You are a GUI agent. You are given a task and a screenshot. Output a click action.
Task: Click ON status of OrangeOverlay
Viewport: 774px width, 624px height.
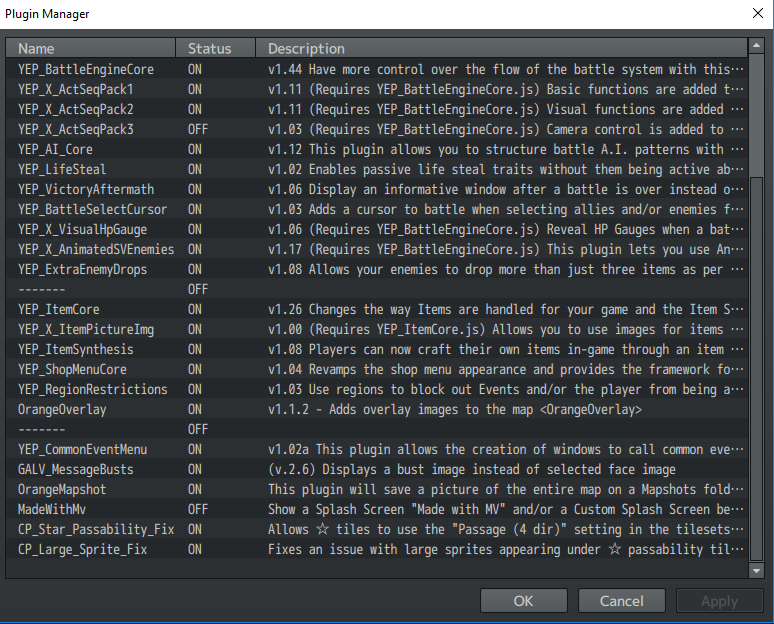click(x=194, y=409)
